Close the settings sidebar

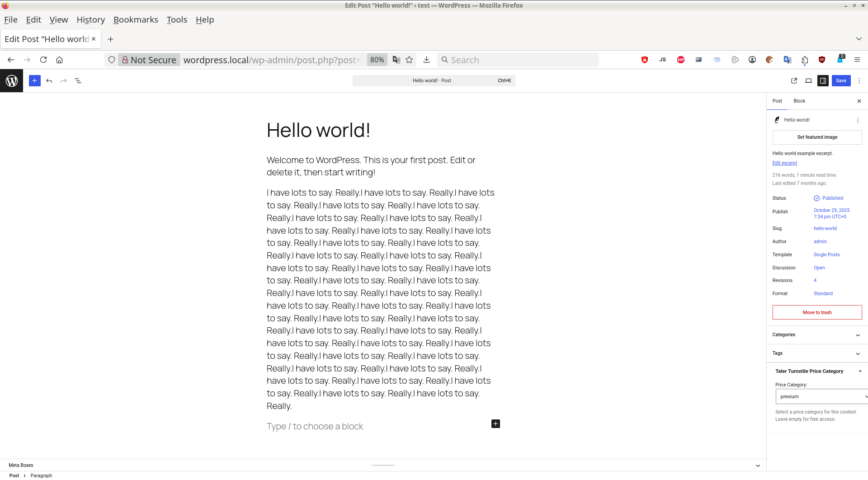tap(859, 101)
